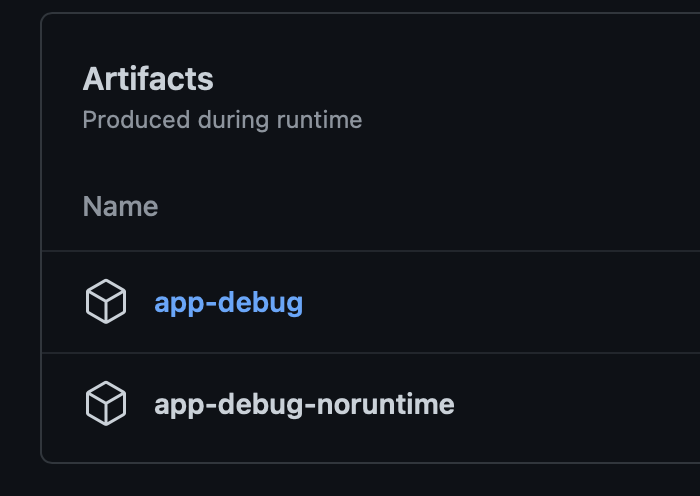
Task: Click the white app-debug-noruntime text
Action: click(304, 404)
